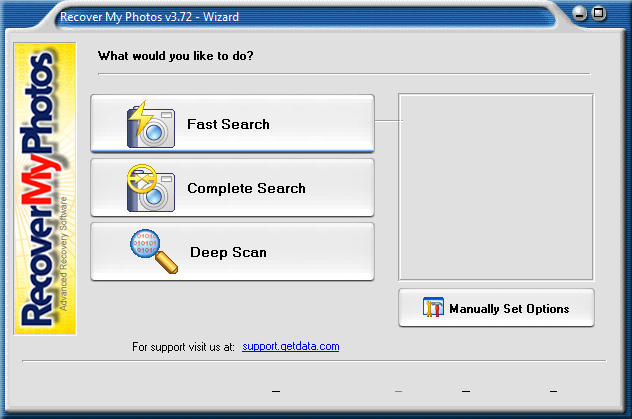Start a Fast Search
632x419 pixels.
click(x=233, y=124)
